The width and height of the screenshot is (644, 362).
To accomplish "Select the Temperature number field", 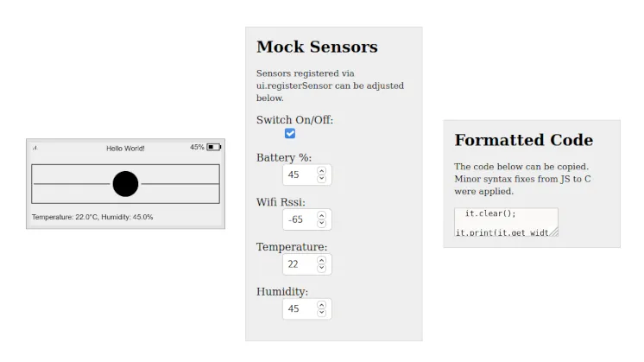I will (x=300, y=264).
